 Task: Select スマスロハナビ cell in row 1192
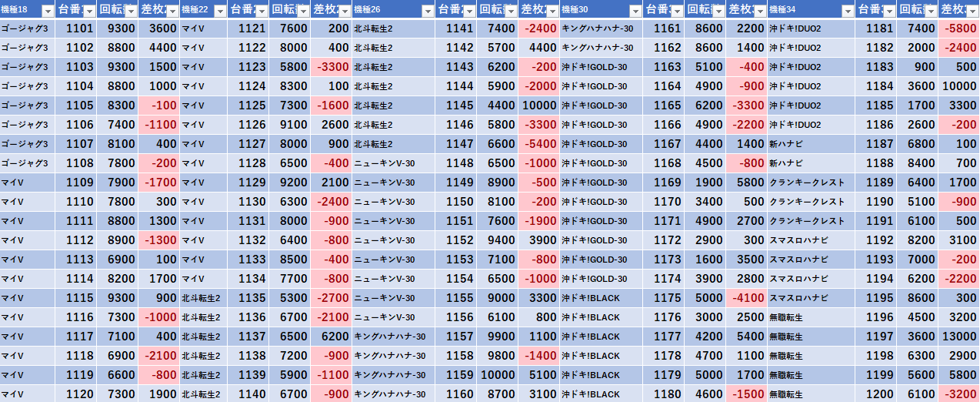[811, 240]
